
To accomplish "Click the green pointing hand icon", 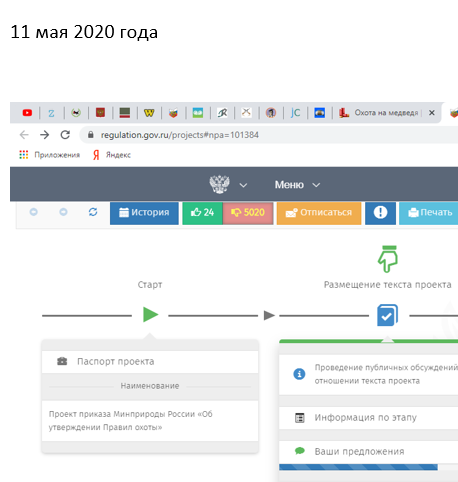I will pyautogui.click(x=388, y=259).
